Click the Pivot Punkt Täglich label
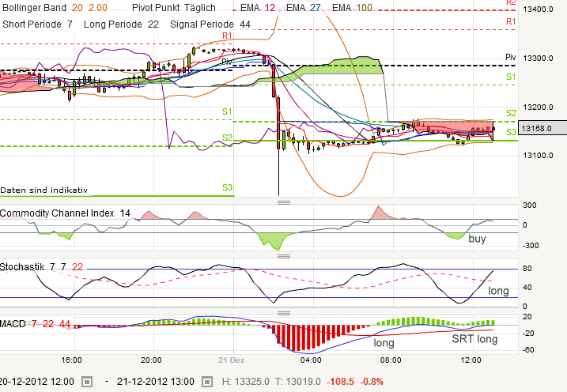 click(x=173, y=8)
